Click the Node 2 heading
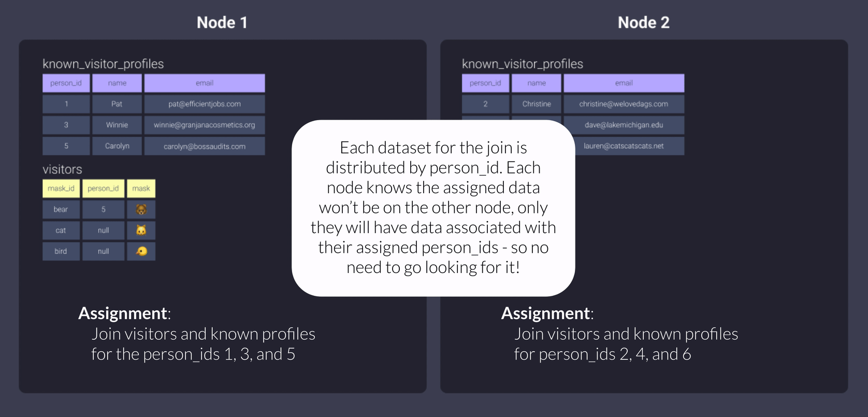Viewport: 868px width, 417px height. 643,22
